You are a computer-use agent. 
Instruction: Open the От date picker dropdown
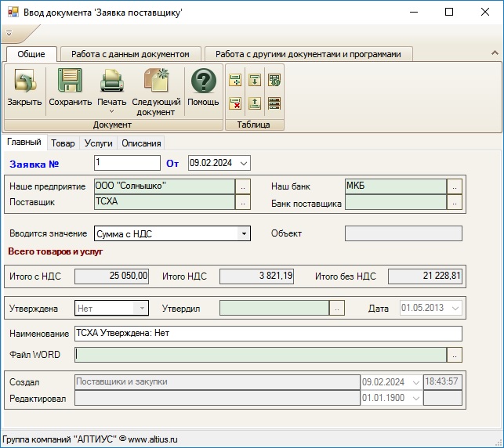(244, 163)
